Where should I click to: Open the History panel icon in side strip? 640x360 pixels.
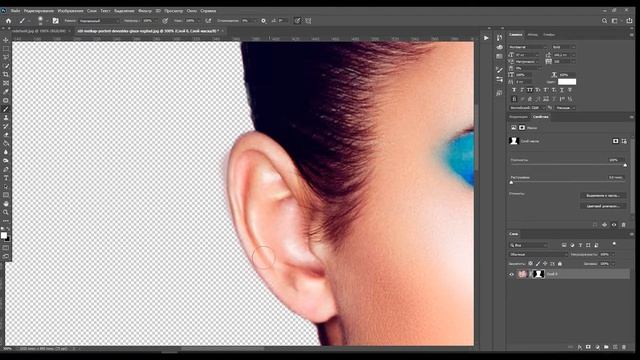pos(499,38)
